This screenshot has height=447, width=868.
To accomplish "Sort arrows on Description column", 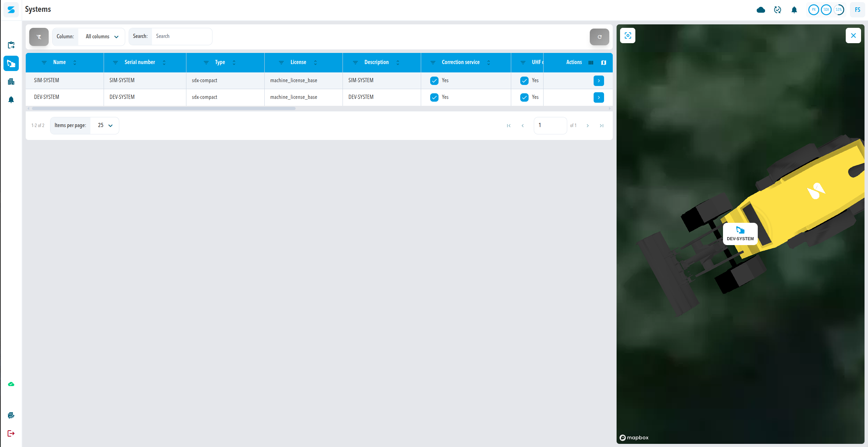I will pyautogui.click(x=398, y=63).
